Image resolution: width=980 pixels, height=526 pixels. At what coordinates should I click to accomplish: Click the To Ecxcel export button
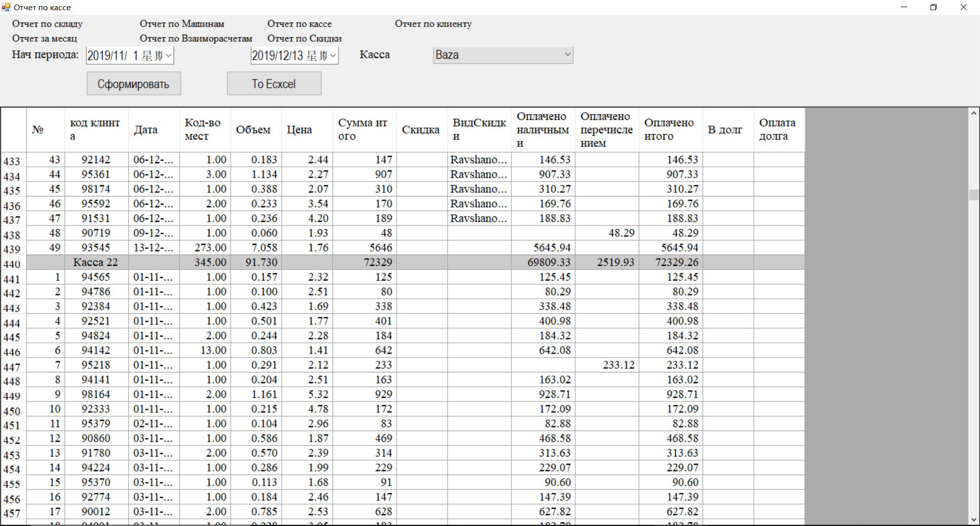tap(274, 84)
